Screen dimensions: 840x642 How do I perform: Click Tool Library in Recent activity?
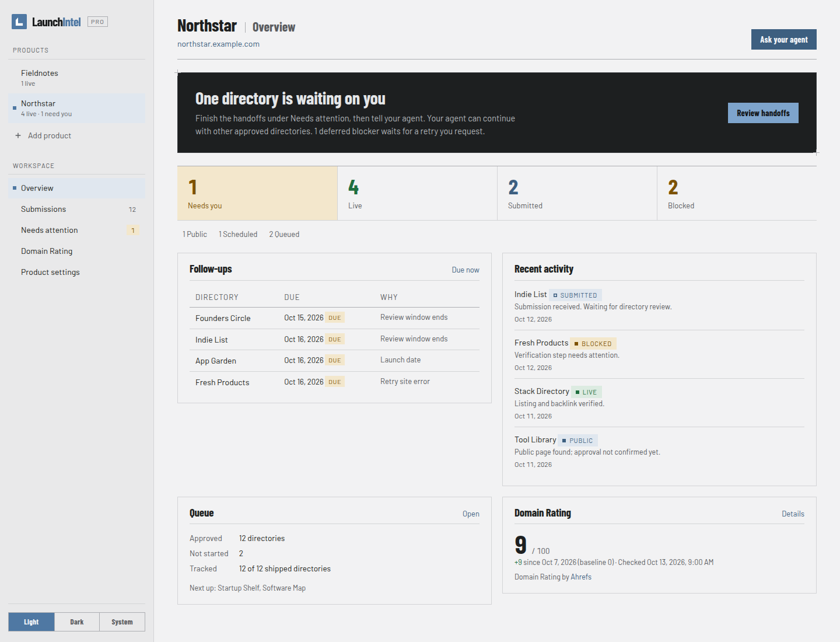click(x=535, y=439)
